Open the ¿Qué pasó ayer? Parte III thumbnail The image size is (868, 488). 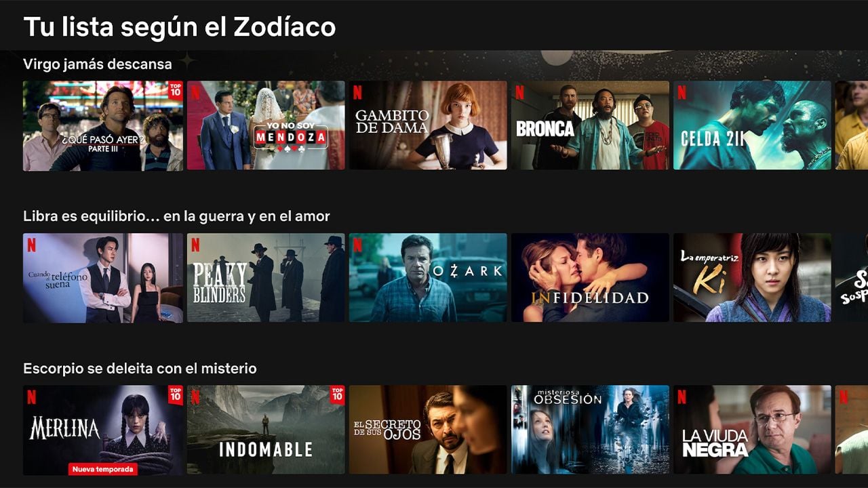[103, 126]
